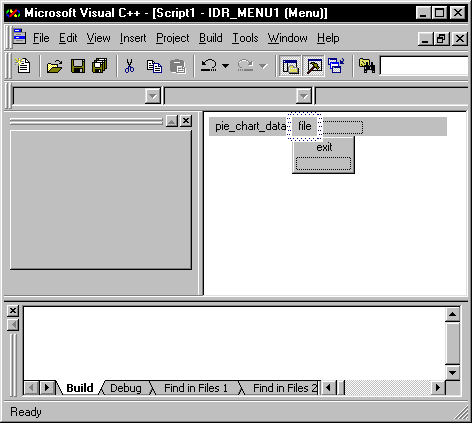Image resolution: width=472 pixels, height=423 pixels.
Task: Toggle the Output window button with hammer
Action: coord(314,66)
